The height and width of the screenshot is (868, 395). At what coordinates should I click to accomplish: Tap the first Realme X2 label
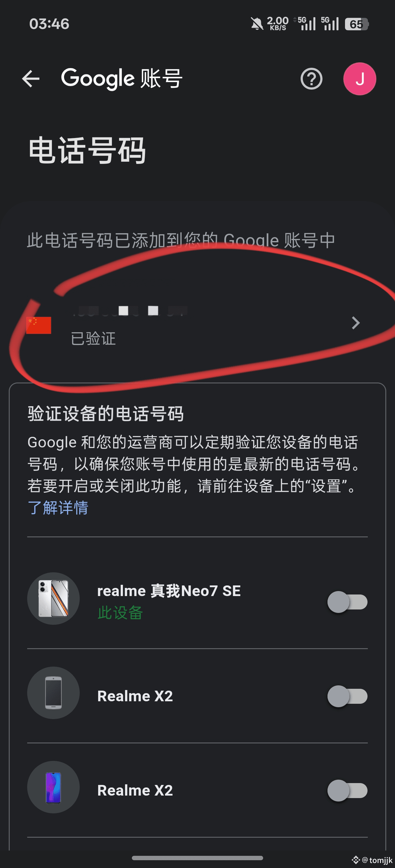[135, 696]
